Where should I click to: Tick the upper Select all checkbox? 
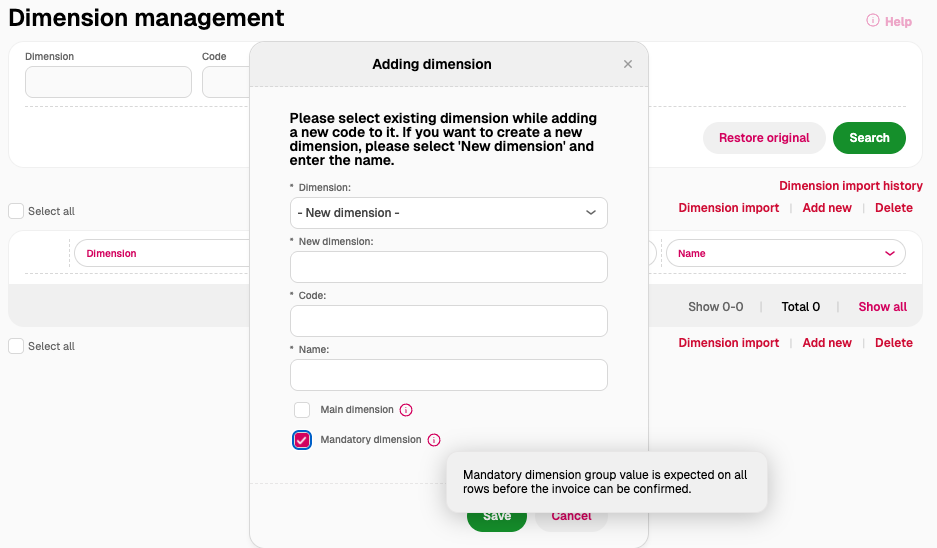(16, 211)
